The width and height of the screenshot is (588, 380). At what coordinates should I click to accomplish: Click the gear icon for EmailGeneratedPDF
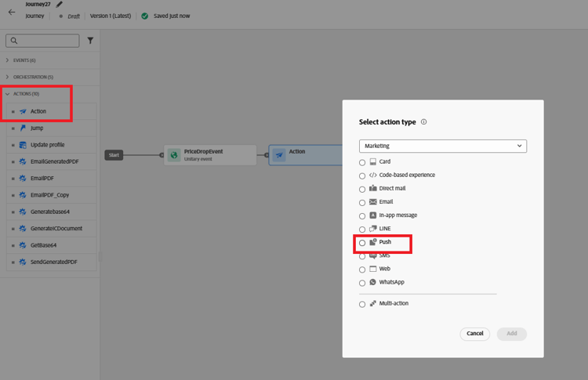pyautogui.click(x=23, y=161)
